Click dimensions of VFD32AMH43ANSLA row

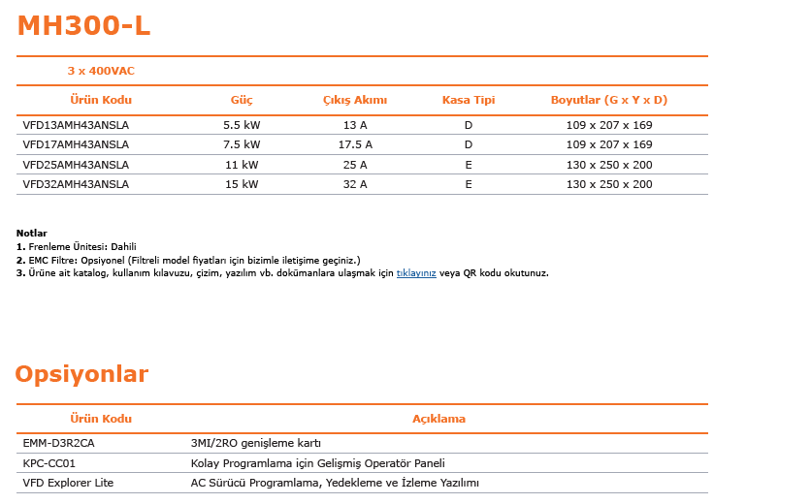point(609,184)
